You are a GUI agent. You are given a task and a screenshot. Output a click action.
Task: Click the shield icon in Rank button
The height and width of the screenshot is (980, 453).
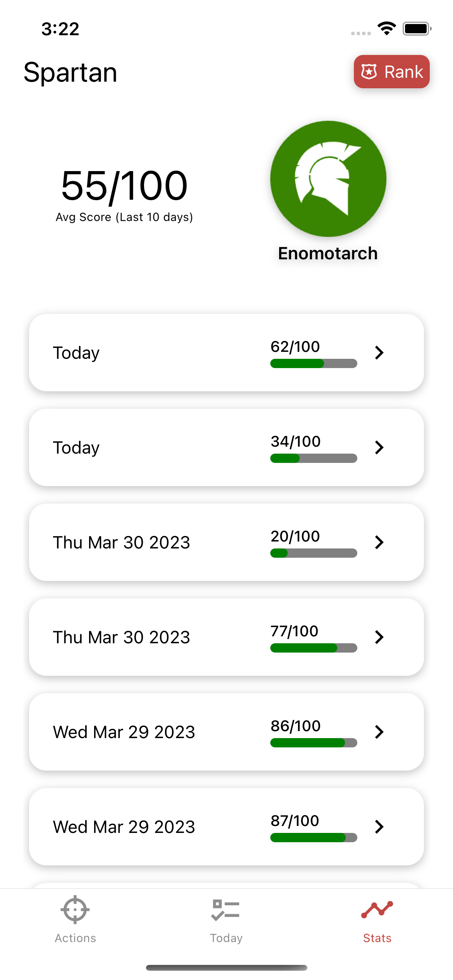click(x=369, y=72)
